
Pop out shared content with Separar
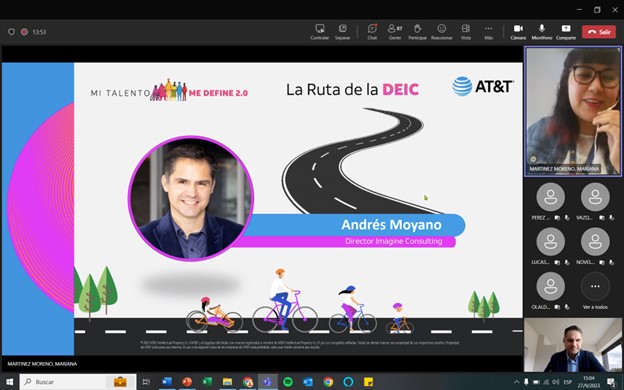343,32
